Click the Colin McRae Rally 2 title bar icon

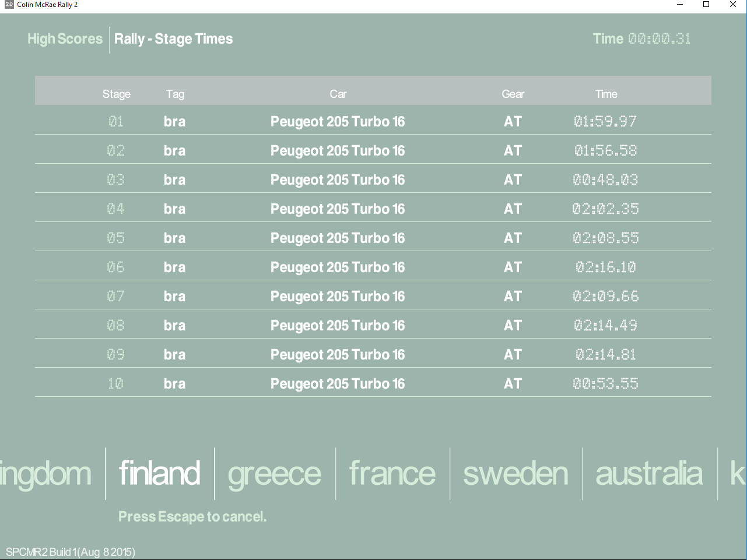pos(9,5)
